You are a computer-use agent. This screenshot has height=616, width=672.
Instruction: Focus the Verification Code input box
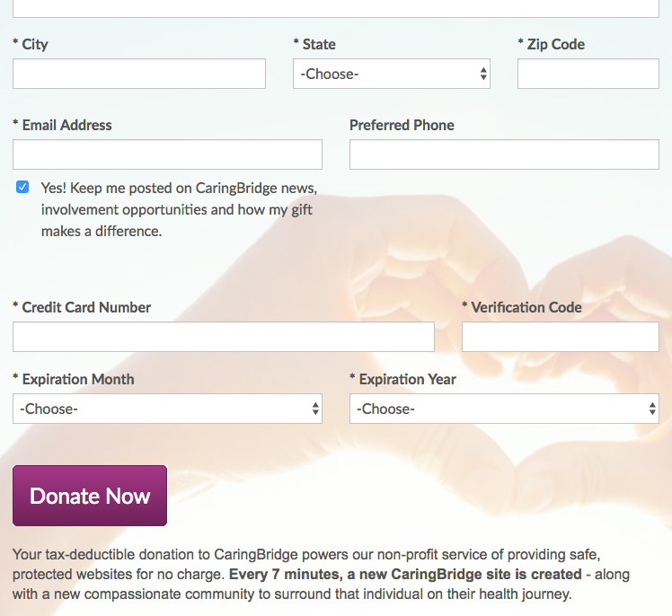click(560, 337)
